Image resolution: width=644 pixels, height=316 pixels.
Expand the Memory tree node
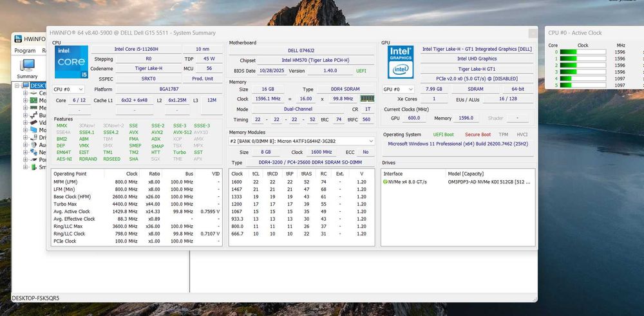26,108
